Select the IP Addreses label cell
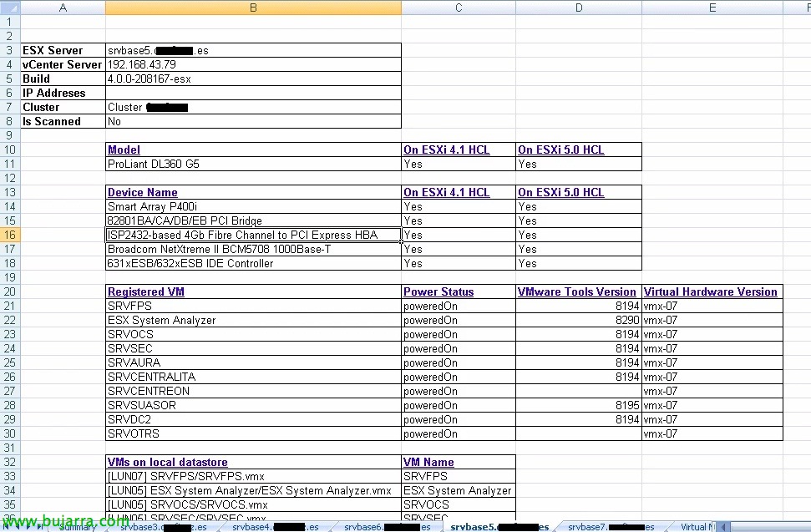Viewport: 811px width, 532px height. (x=63, y=93)
